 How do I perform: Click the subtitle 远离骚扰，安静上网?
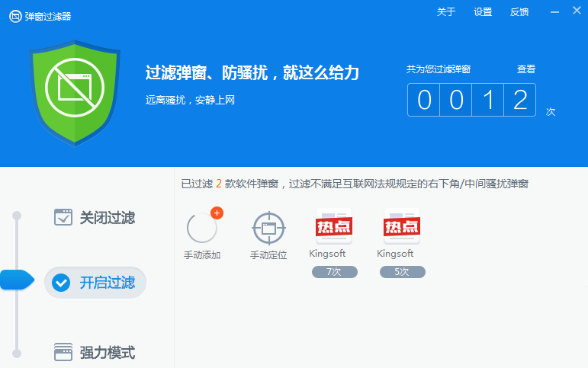(190, 100)
